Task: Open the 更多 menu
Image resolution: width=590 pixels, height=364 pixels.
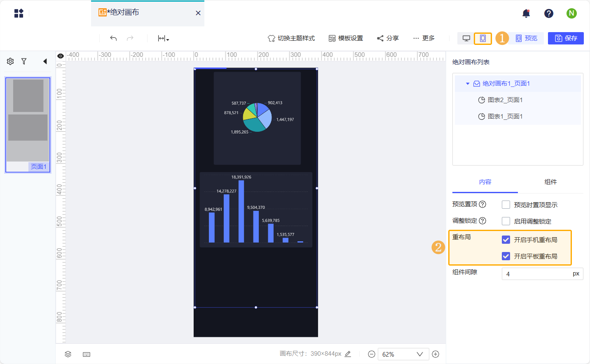Action: click(424, 38)
